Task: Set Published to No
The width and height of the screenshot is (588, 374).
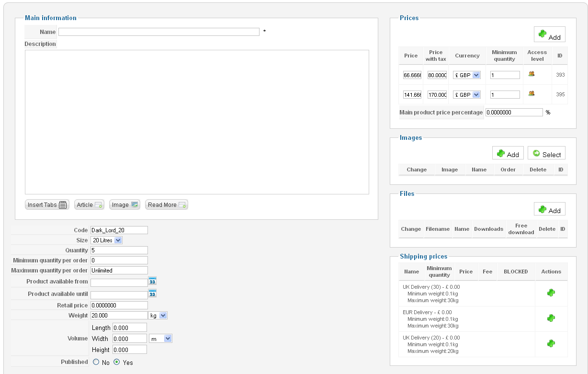Action: (x=96, y=363)
